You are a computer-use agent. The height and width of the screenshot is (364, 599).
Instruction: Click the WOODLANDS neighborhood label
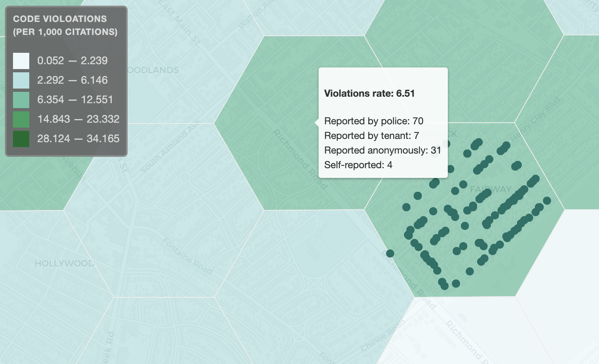coord(153,70)
